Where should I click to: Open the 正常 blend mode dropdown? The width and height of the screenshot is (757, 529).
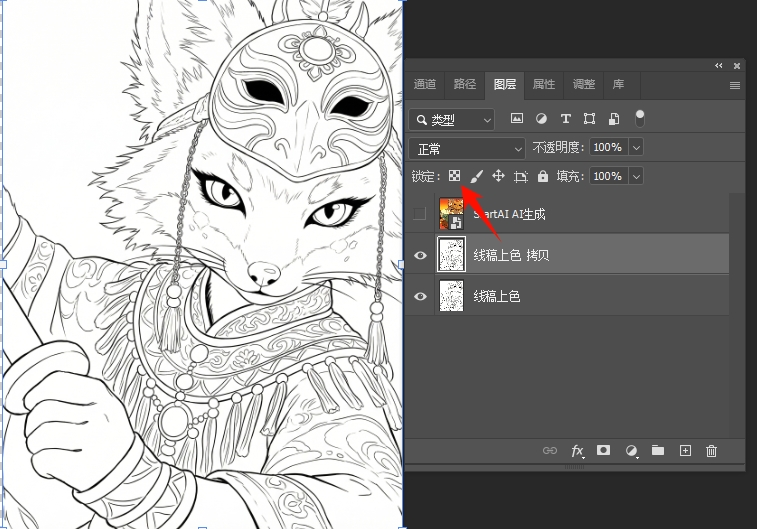coord(467,148)
